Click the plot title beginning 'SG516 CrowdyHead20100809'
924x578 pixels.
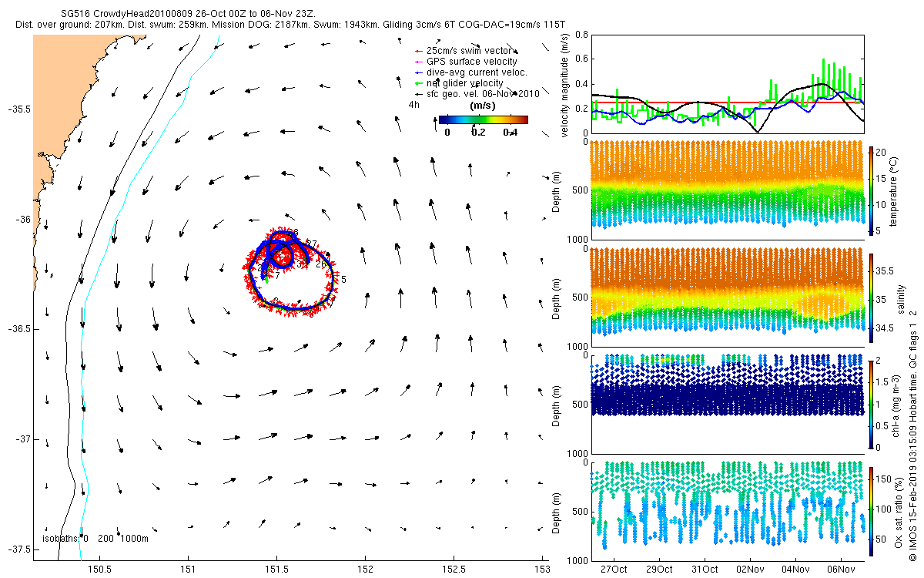[x=188, y=14]
